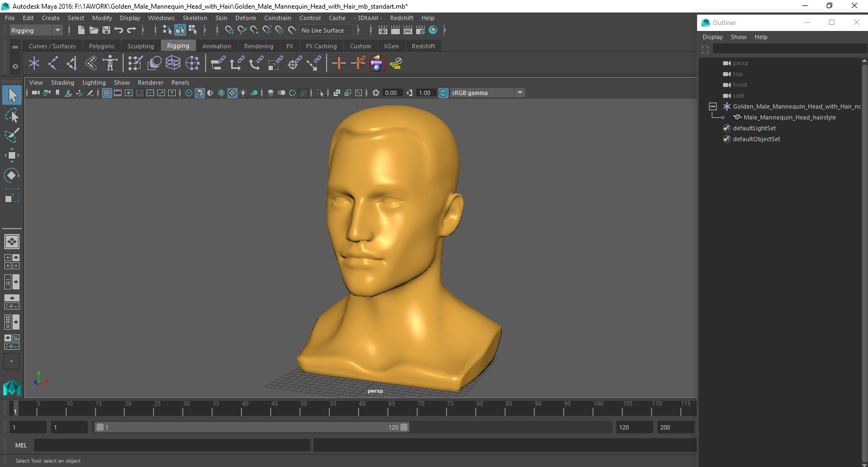
Task: Create a new scene from status line
Action: click(81, 30)
